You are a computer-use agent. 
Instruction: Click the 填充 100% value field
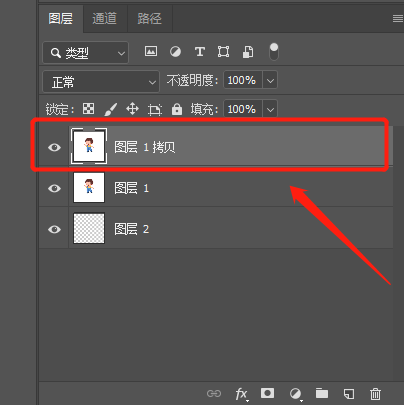243,109
